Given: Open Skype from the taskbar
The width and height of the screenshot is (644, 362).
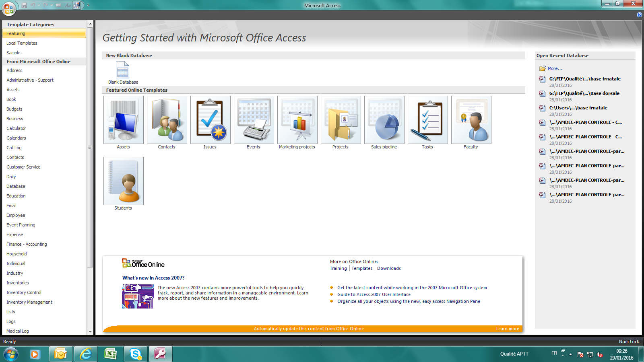Looking at the screenshot, I should 136,354.
